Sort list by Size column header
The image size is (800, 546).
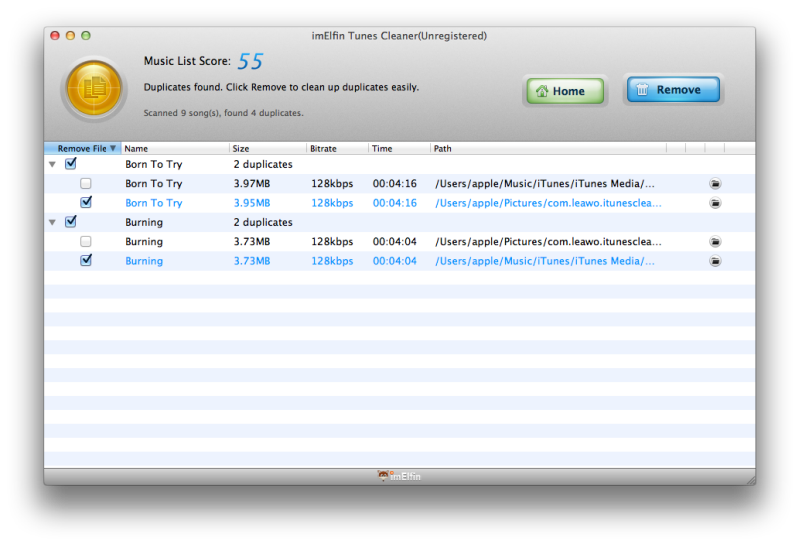pyautogui.click(x=268, y=148)
